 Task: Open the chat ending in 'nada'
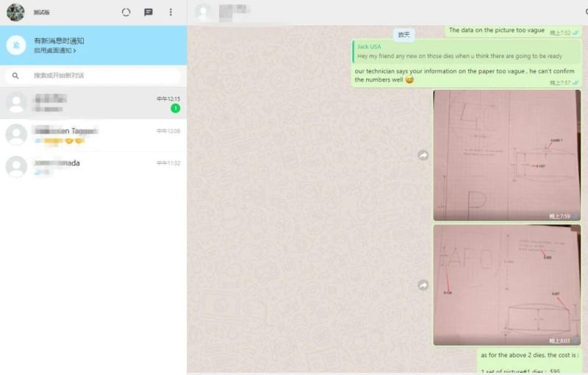point(93,167)
